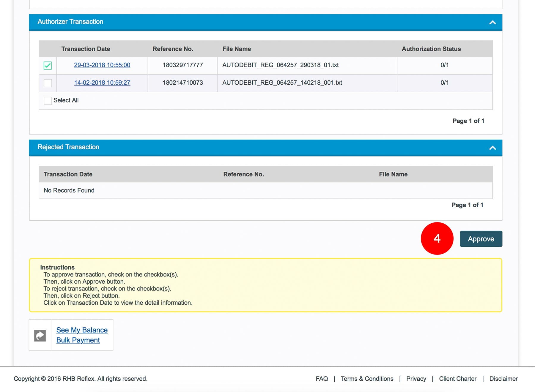Open the Privacy footer link
The width and height of the screenshot is (535, 392).
[x=416, y=379]
